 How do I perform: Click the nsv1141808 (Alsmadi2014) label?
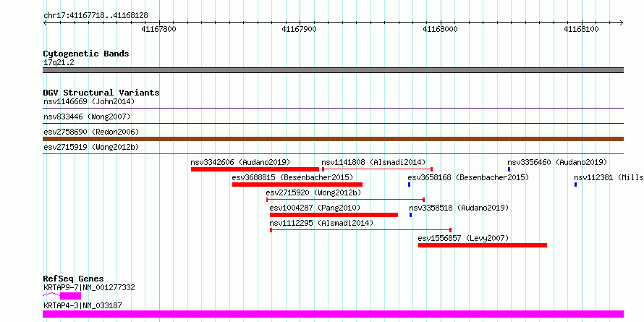click(x=373, y=162)
